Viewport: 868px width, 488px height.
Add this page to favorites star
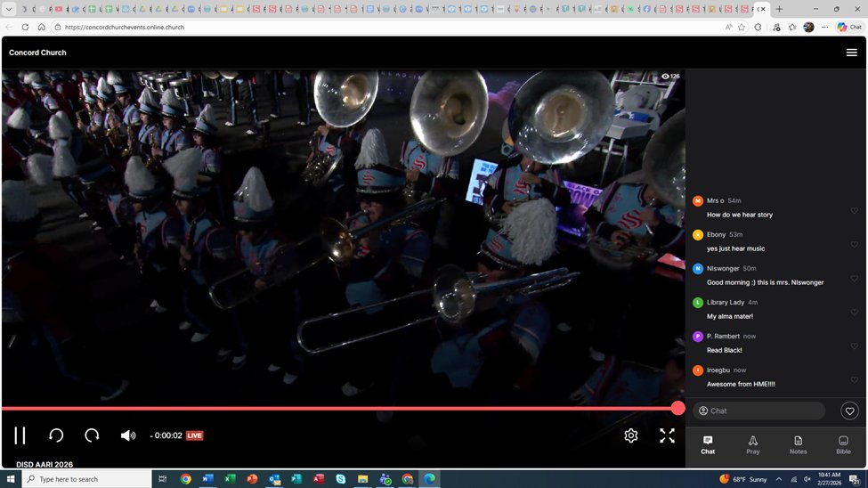pos(742,27)
